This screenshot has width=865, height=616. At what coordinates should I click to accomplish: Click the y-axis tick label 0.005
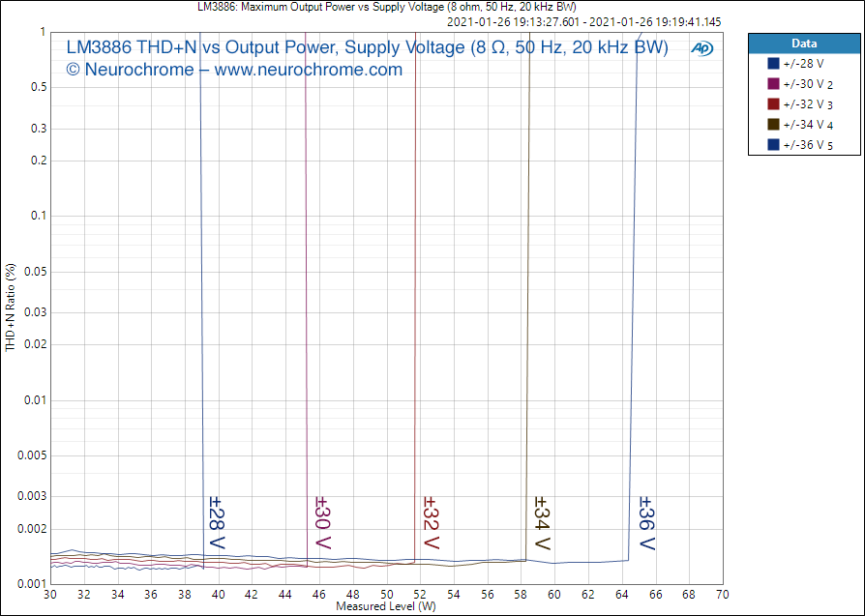32,455
